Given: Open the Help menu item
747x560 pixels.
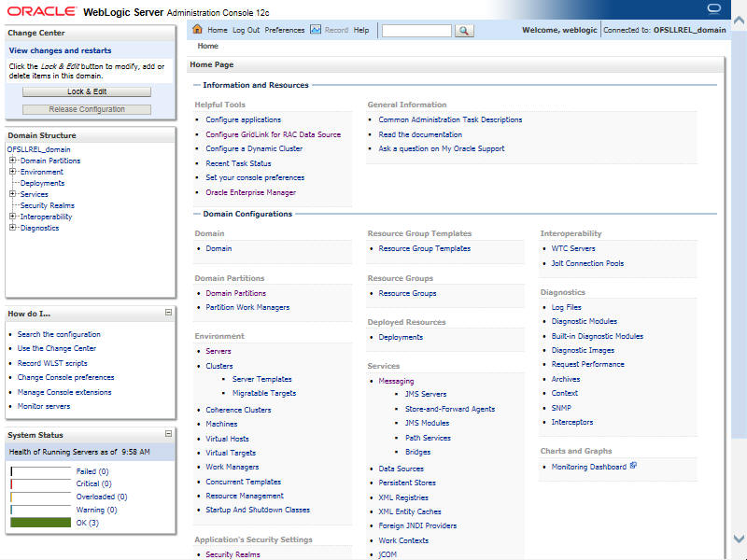Looking at the screenshot, I should [x=361, y=30].
